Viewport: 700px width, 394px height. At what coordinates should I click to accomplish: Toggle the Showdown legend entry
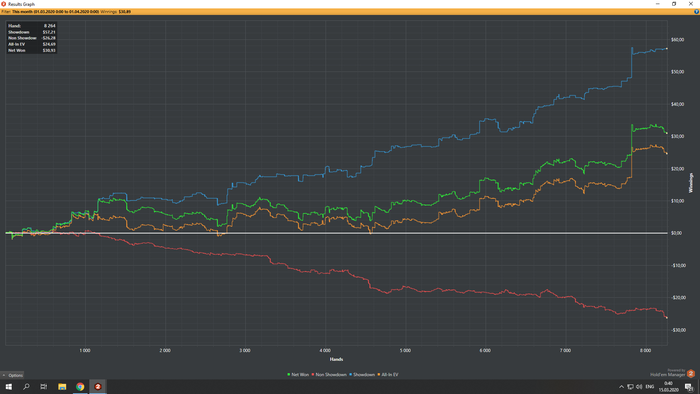tap(362, 375)
